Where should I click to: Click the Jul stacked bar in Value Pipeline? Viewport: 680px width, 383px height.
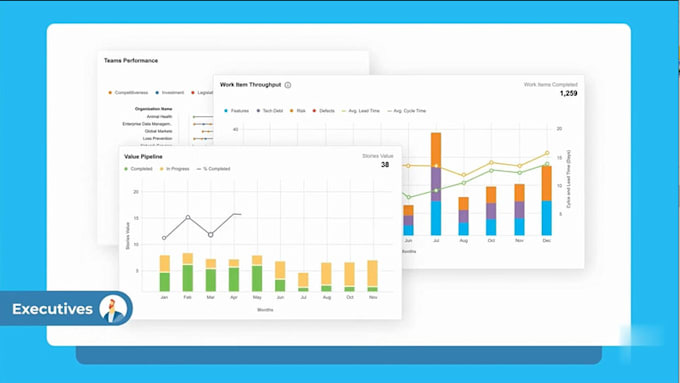coord(303,282)
